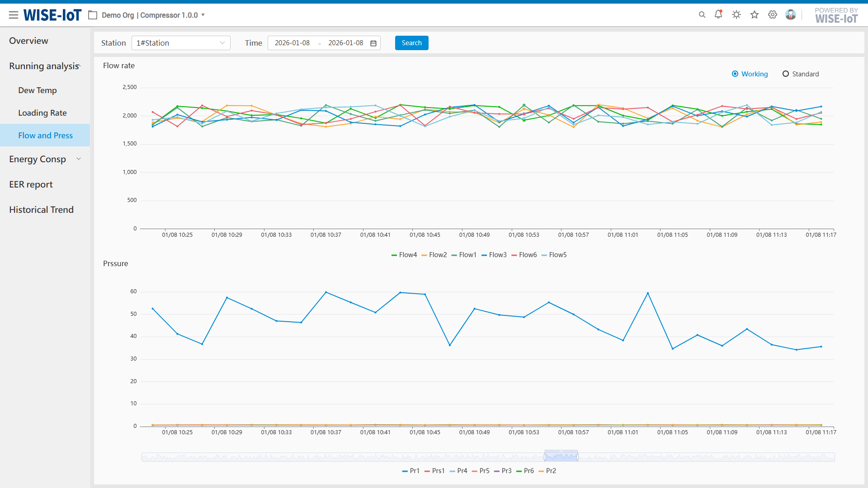868x488 pixels.
Task: Open the Historical Trend page
Action: pos(41,210)
